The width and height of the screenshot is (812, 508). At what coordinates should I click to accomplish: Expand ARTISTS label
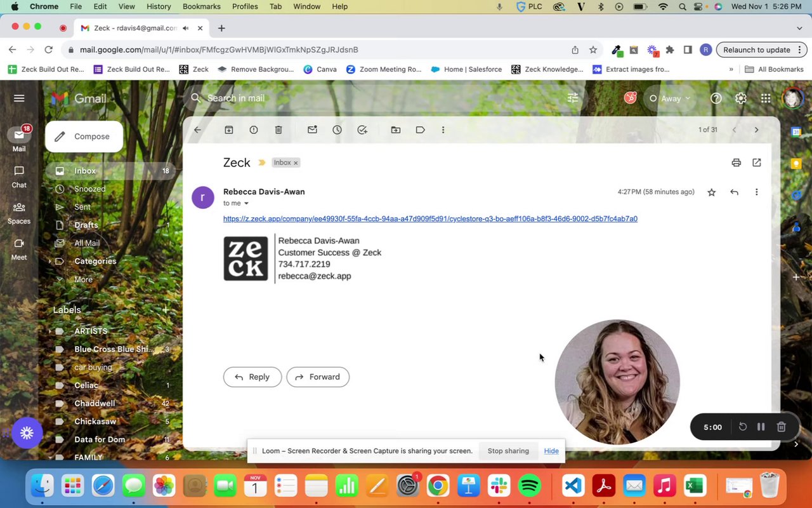(x=50, y=331)
